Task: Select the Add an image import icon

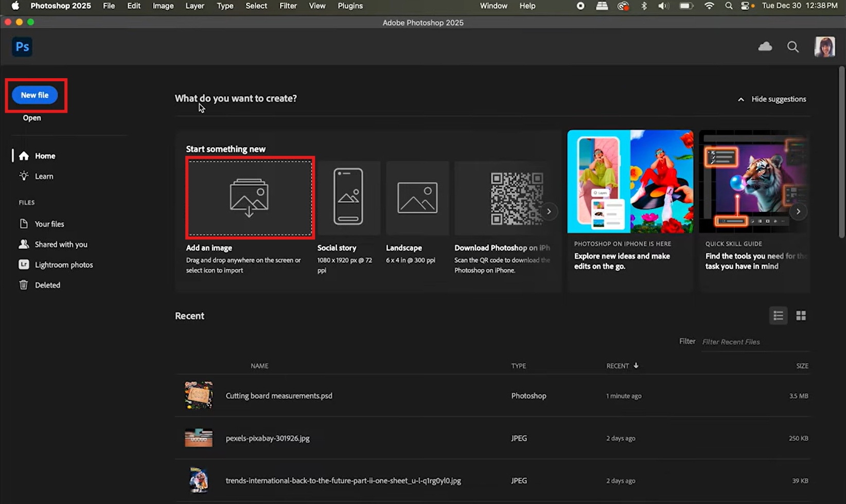Action: [x=249, y=197]
